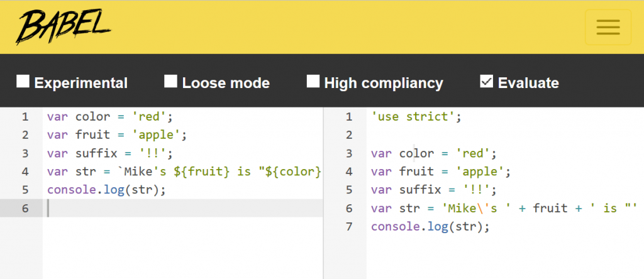The width and height of the screenshot is (644, 279).
Task: Click the Experimental label text
Action: tap(81, 83)
